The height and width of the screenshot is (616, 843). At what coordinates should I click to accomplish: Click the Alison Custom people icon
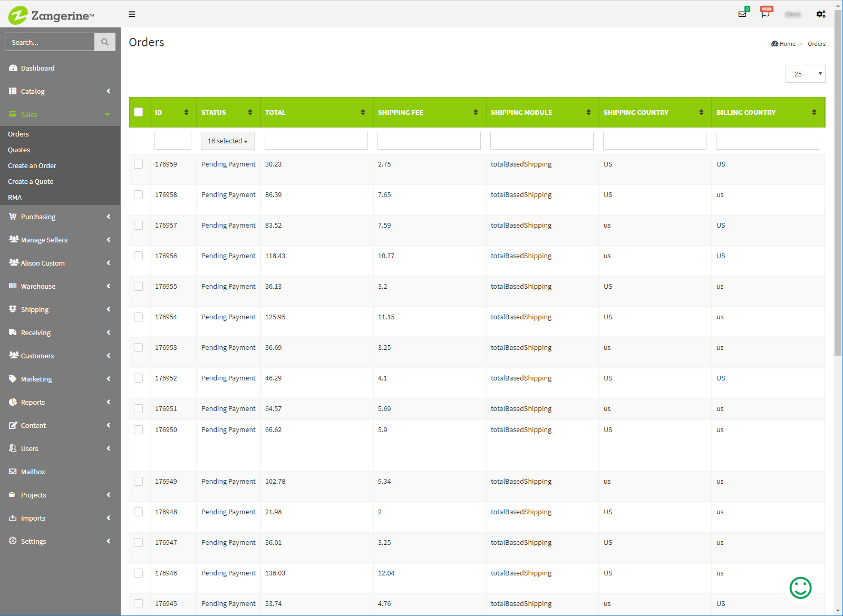click(14, 262)
